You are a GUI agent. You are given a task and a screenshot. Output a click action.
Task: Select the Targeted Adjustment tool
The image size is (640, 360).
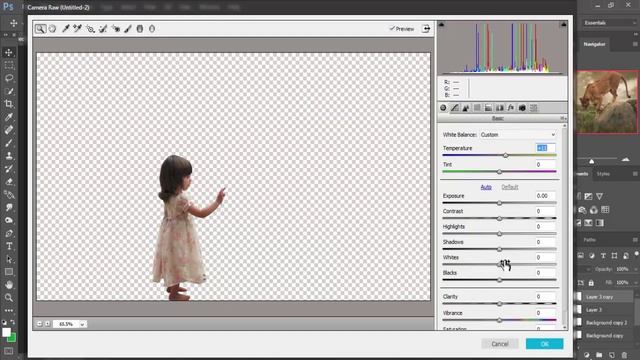point(90,29)
